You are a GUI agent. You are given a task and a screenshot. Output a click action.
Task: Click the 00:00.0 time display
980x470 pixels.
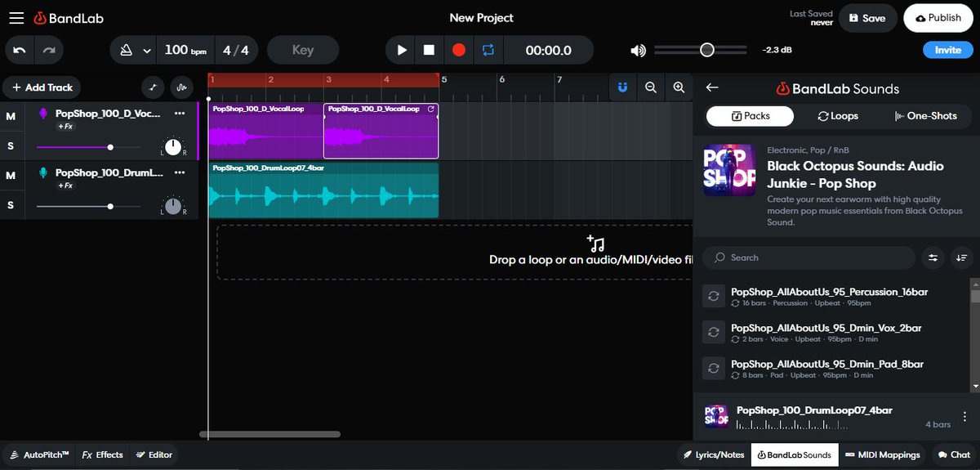[x=549, y=50]
